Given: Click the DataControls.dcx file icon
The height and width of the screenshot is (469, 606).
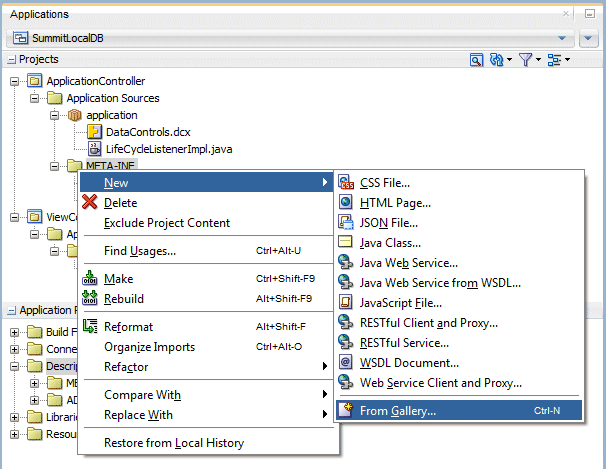Looking at the screenshot, I should [x=94, y=132].
